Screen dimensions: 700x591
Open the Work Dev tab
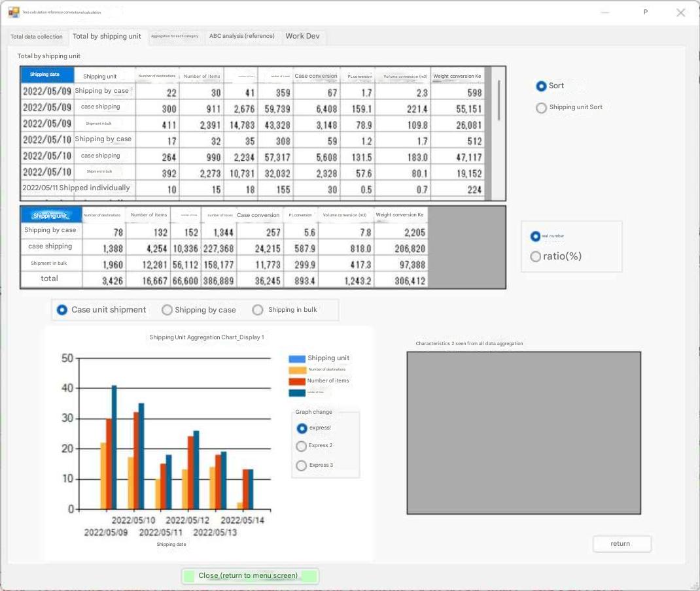point(302,37)
